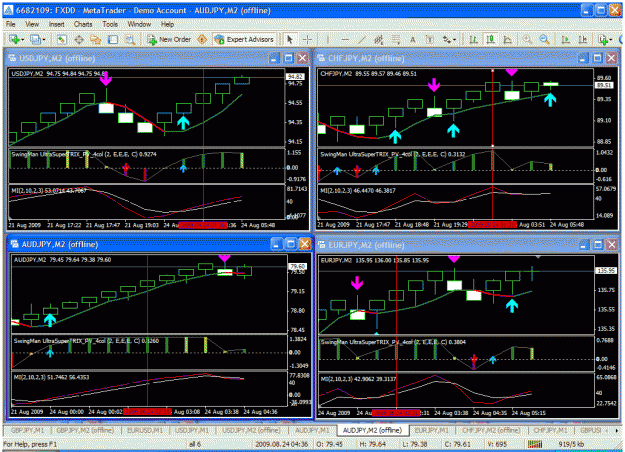Switch chart to Line Chart mode
This screenshot has width=625, height=452.
pyautogui.click(x=507, y=39)
